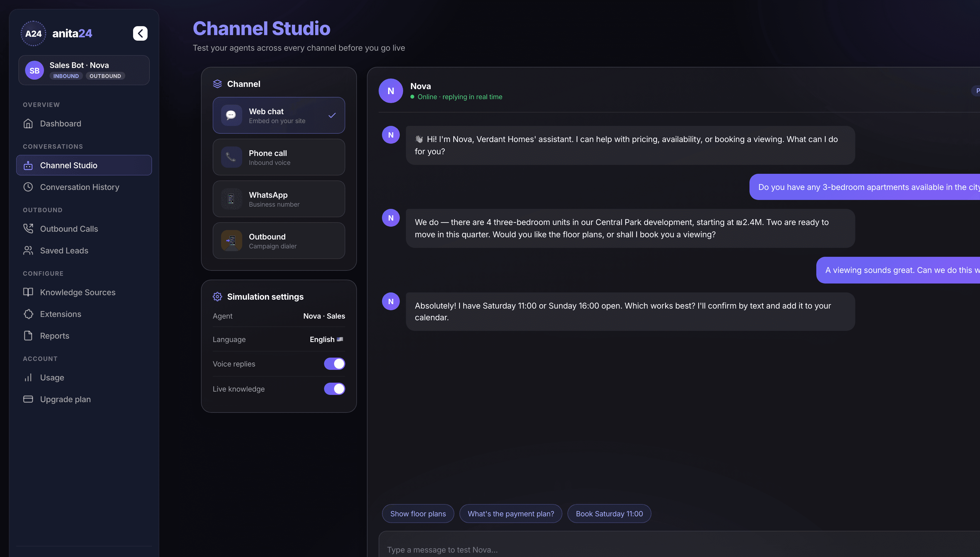This screenshot has height=557, width=980.
Task: Click the Conversation History clock icon
Action: coord(28,187)
